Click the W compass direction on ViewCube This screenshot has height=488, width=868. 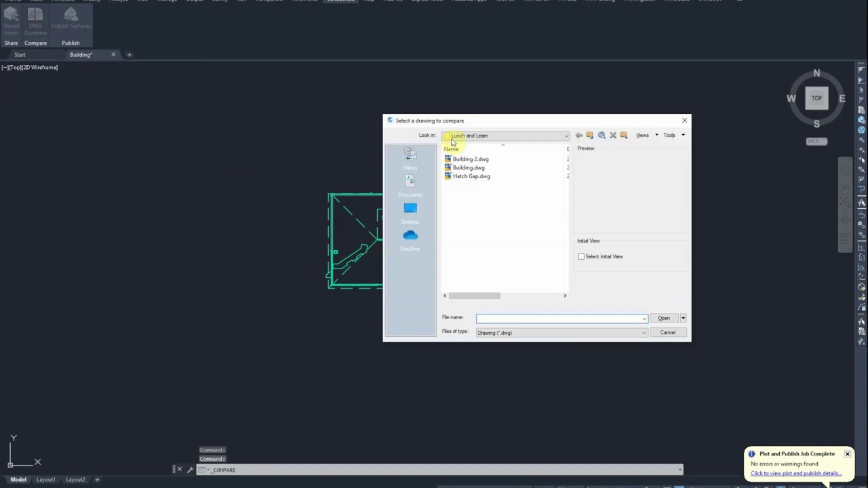tap(791, 98)
